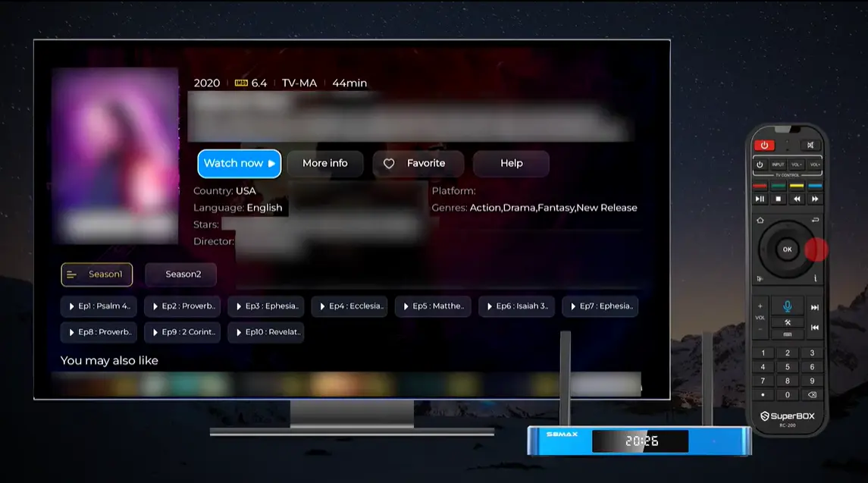868x483 pixels.
Task: Click number 9 on remote keypad
Action: [812, 381]
